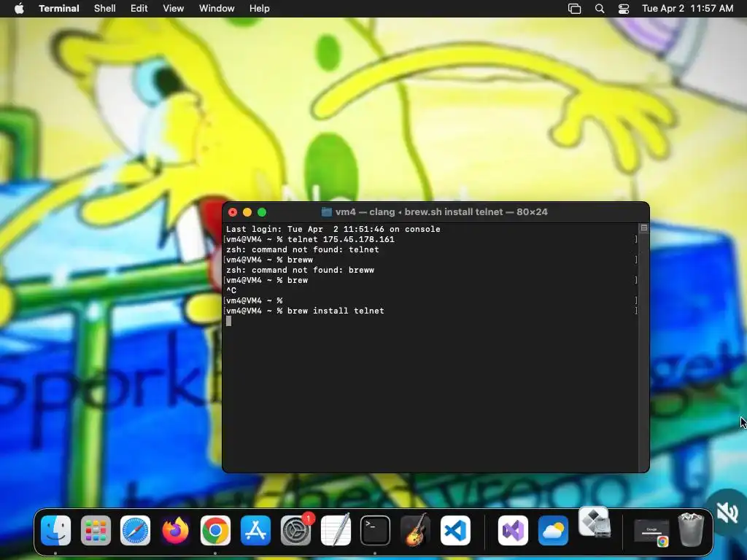Open the Weather app in dock
The width and height of the screenshot is (747, 560).
coord(553,530)
